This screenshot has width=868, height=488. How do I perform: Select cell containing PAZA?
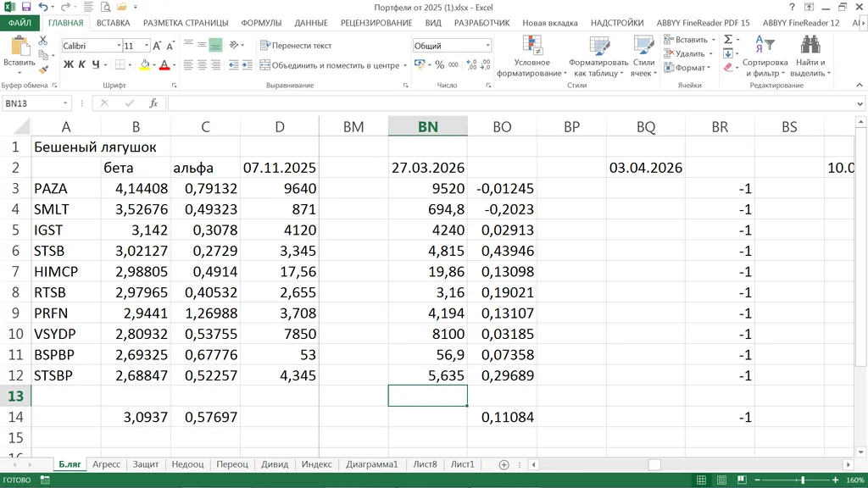click(66, 188)
